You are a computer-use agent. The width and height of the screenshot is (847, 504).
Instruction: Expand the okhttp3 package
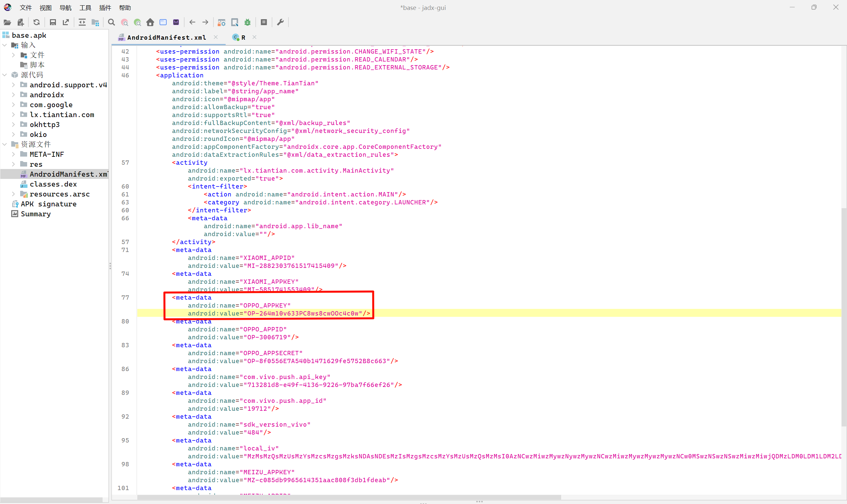pos(14,125)
